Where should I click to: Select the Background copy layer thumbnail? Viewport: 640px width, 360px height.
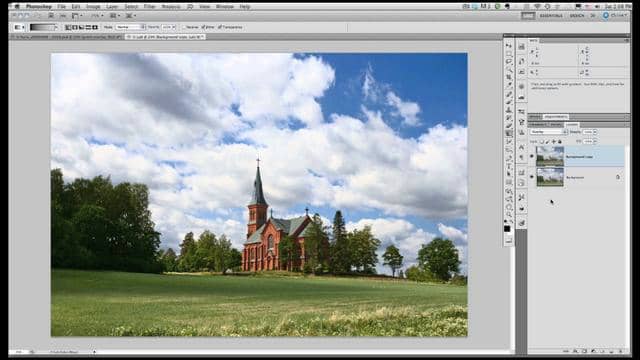click(x=550, y=156)
